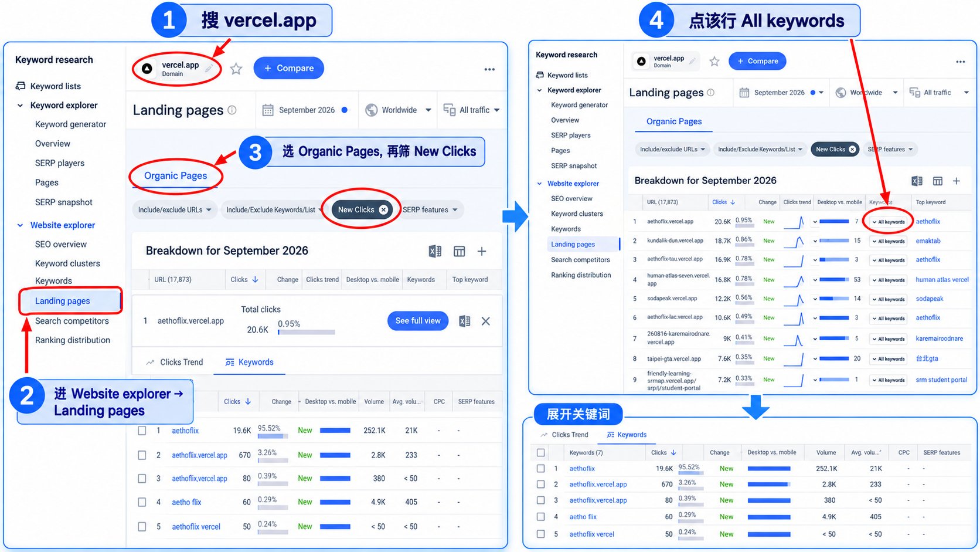The width and height of the screenshot is (980, 552).
Task: Click the favorite star in the top-right panel
Action: point(714,61)
